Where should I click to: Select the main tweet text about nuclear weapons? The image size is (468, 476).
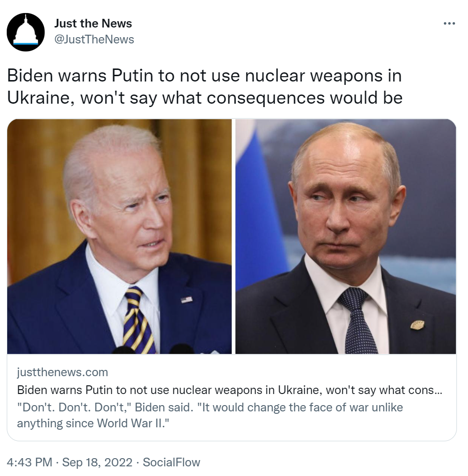[205, 86]
